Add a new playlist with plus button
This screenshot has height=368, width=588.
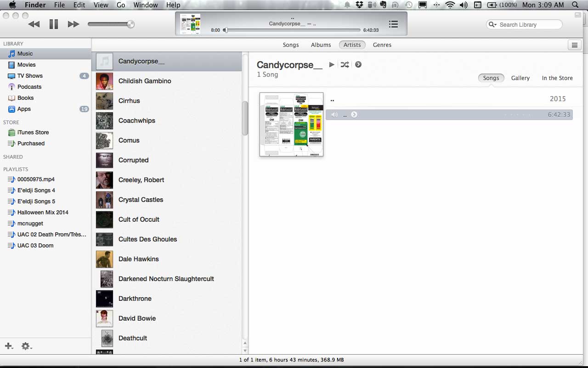tap(9, 346)
